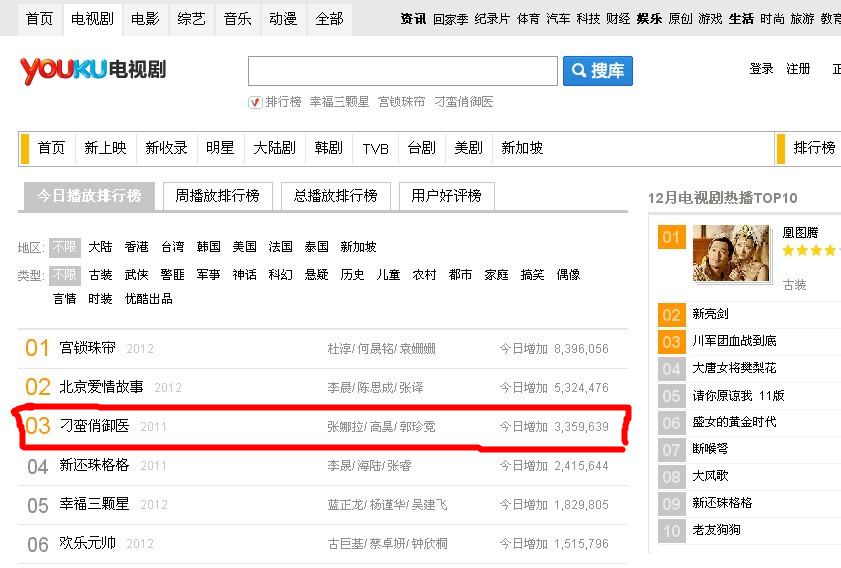Open ranked show 幸福三颗星 in main list
Viewport: 841px width, 568px height.
point(94,504)
